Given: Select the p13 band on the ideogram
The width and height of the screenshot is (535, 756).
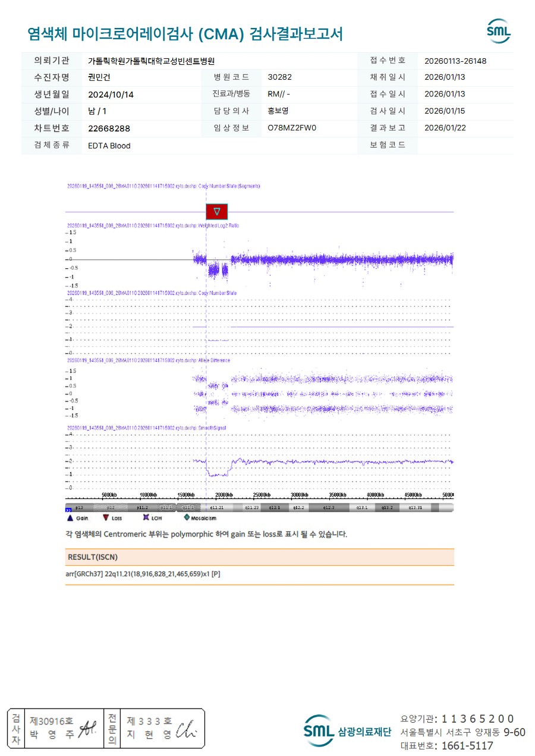Looking at the screenshot, I should (80, 508).
